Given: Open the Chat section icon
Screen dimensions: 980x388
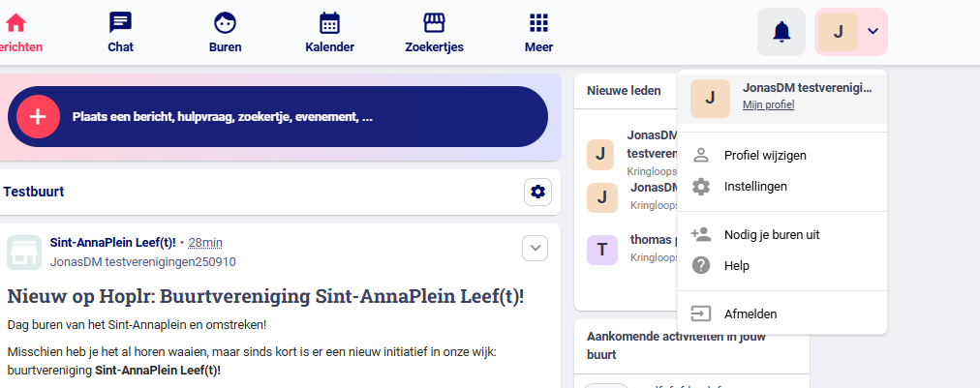Looking at the screenshot, I should (120, 23).
